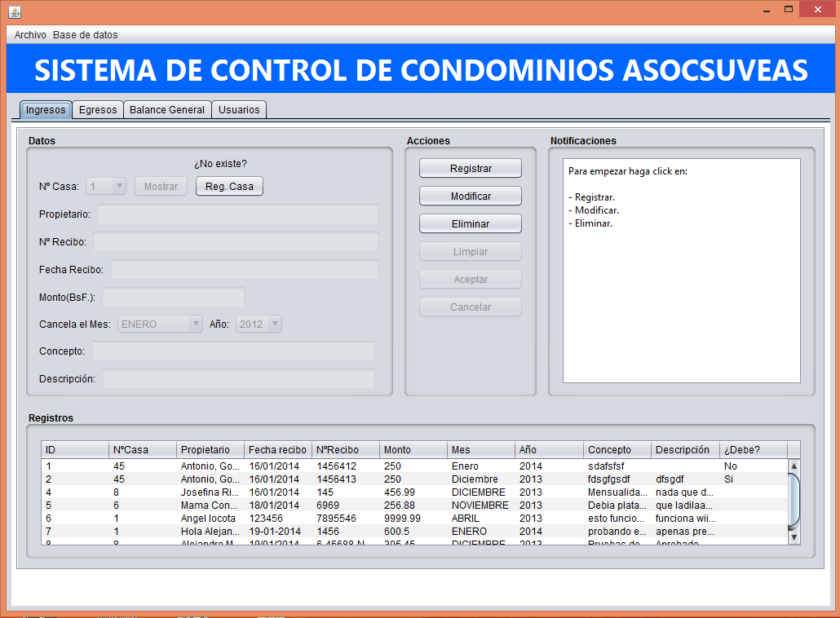Image resolution: width=840 pixels, height=618 pixels.
Task: Select the Josefina Ri... owner cell
Action: [210, 492]
